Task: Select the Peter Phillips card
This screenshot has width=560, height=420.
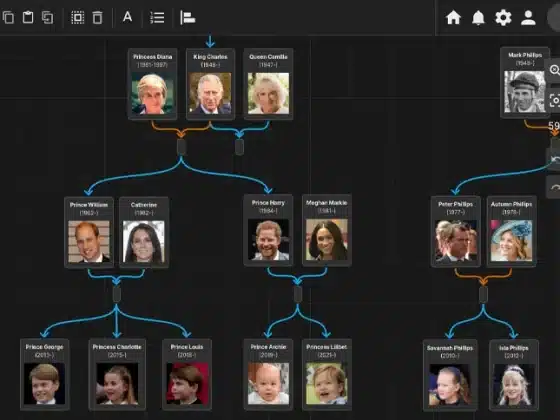Action: (456, 231)
